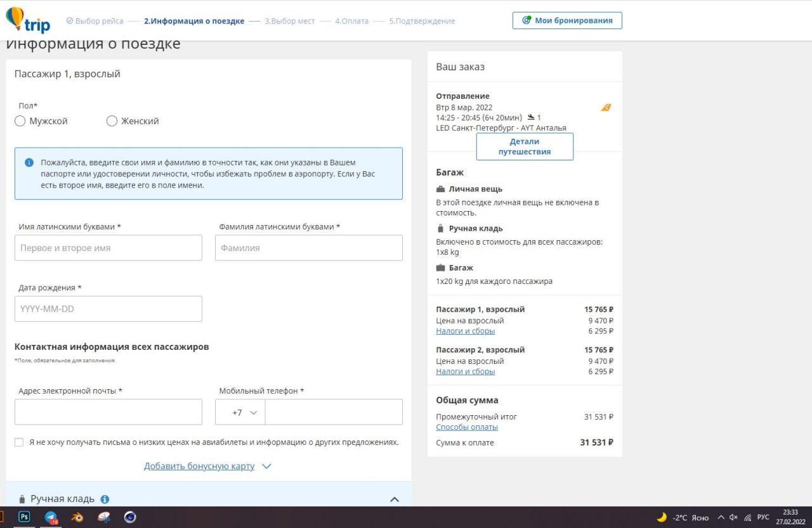Click the trip balloon logo

pos(27,20)
